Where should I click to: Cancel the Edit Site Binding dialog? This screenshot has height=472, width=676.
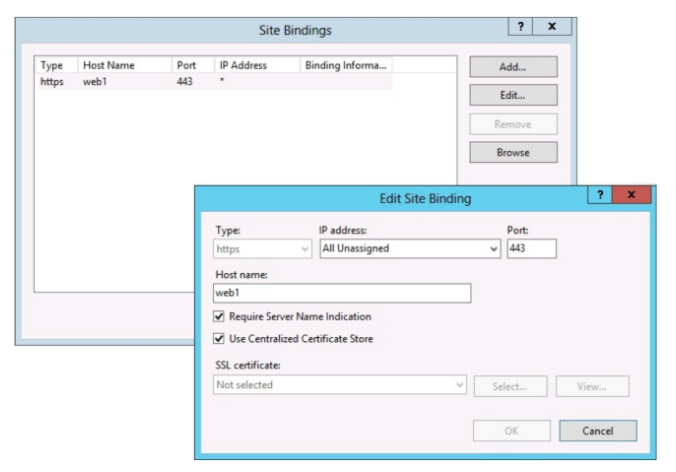(598, 431)
